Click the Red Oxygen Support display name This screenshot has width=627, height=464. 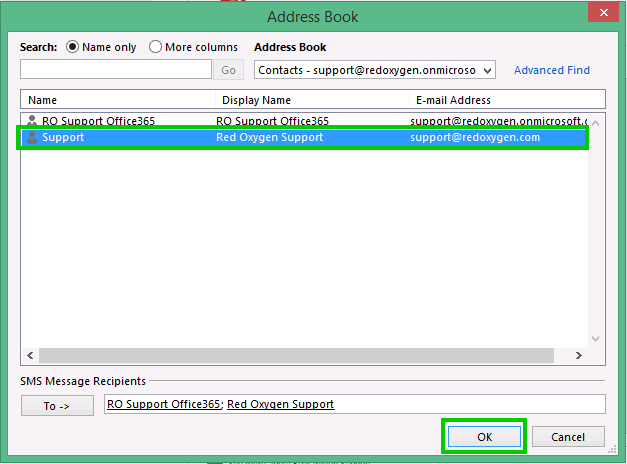pyautogui.click(x=270, y=137)
